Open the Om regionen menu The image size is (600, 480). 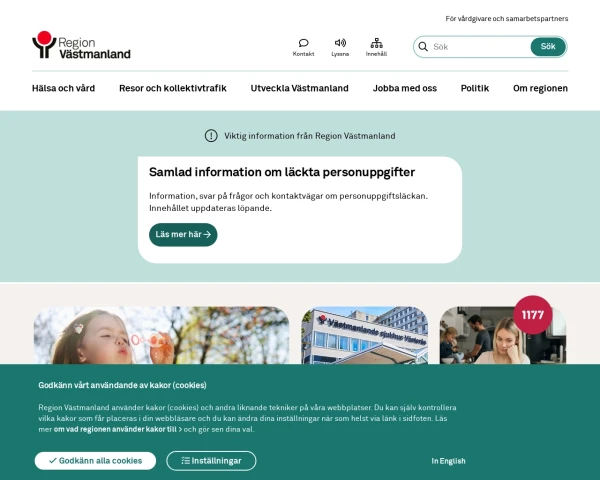coord(540,88)
